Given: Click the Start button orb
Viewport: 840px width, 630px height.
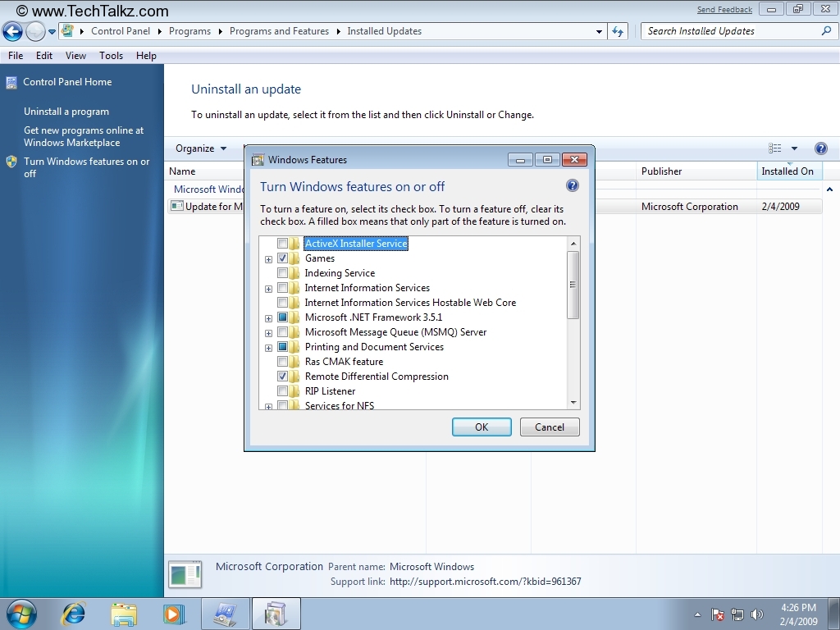Looking at the screenshot, I should (21, 614).
